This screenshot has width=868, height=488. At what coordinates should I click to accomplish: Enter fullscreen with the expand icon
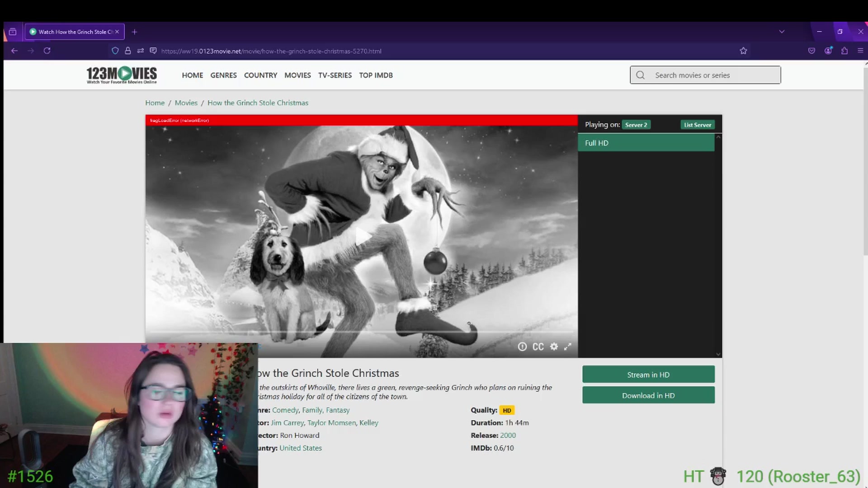(568, 347)
